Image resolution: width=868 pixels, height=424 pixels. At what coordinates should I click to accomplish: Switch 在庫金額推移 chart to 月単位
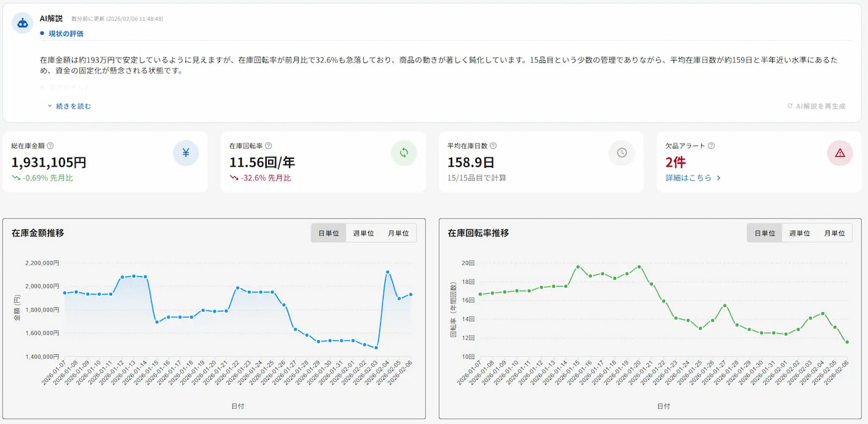coord(398,233)
